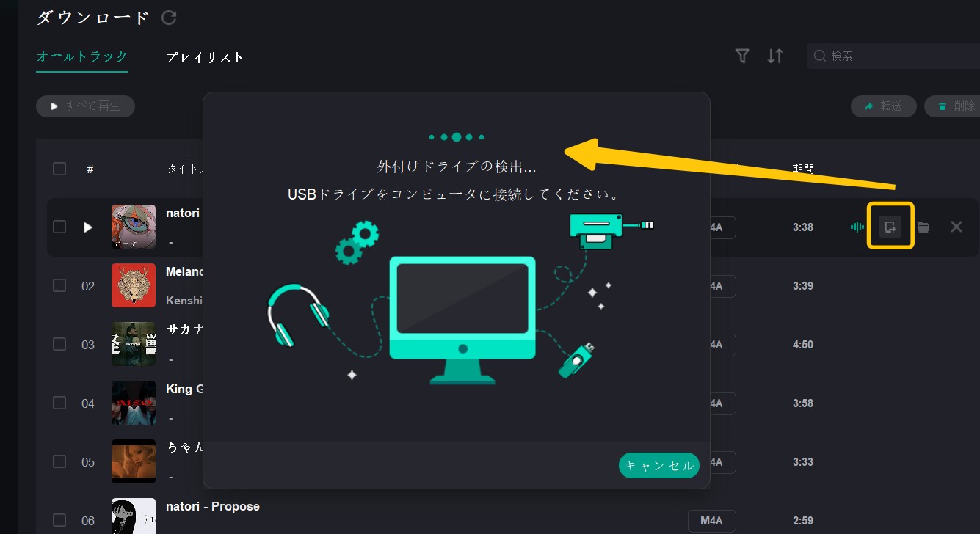Image resolution: width=980 pixels, height=534 pixels.
Task: Check the track 02 checkbox
Action: click(x=59, y=285)
